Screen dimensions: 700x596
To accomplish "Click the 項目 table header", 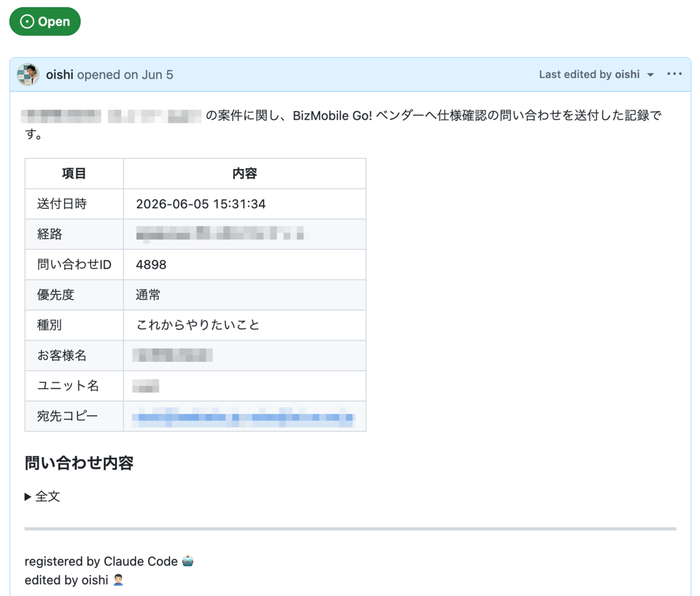I will click(74, 173).
